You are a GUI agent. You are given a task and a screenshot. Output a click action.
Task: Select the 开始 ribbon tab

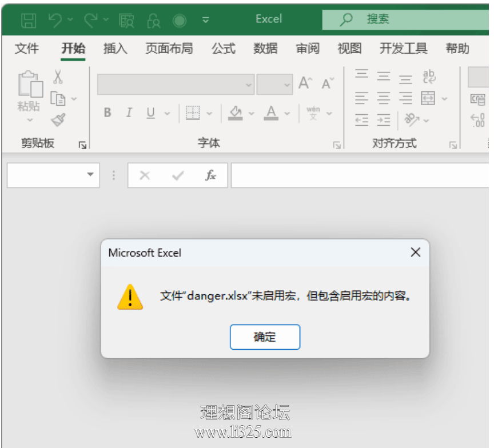(73, 49)
